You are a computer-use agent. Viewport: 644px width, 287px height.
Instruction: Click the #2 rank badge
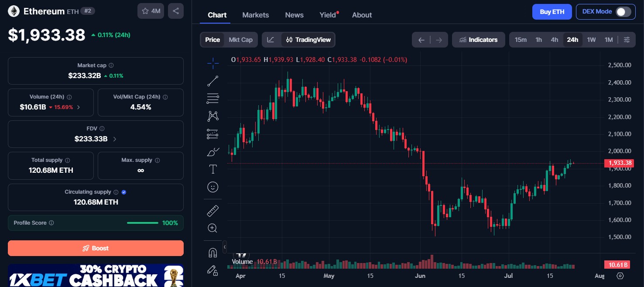click(88, 12)
